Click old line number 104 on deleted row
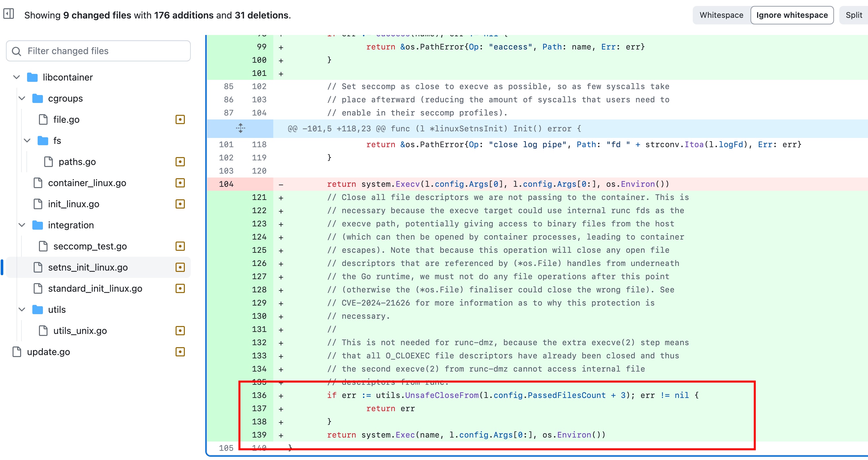The width and height of the screenshot is (868, 460). [x=226, y=184]
